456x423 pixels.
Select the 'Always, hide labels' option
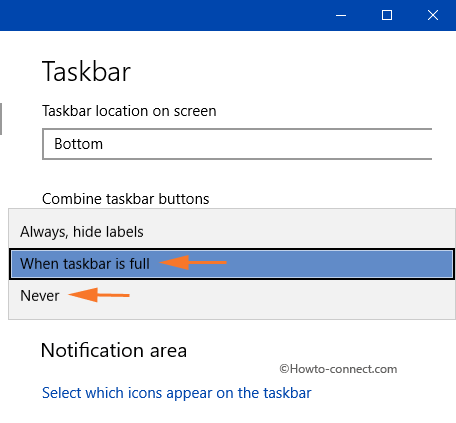click(x=232, y=232)
